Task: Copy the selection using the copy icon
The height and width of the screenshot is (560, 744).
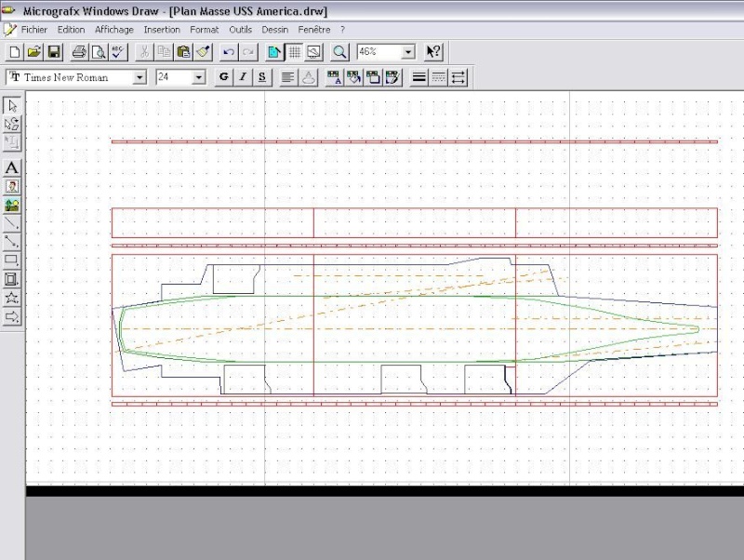Action: [164, 52]
